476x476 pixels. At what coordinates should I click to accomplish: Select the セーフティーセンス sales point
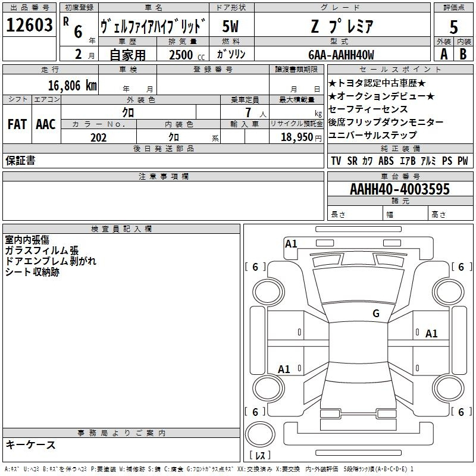pyautogui.click(x=368, y=109)
